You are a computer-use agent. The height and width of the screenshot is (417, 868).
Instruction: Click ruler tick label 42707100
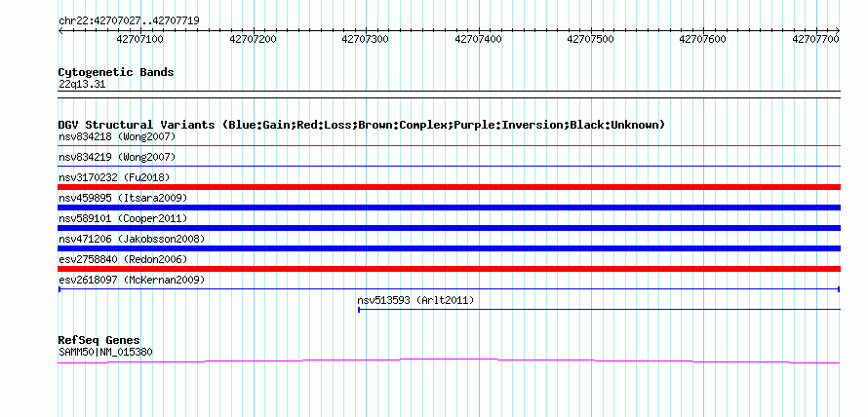coord(140,39)
